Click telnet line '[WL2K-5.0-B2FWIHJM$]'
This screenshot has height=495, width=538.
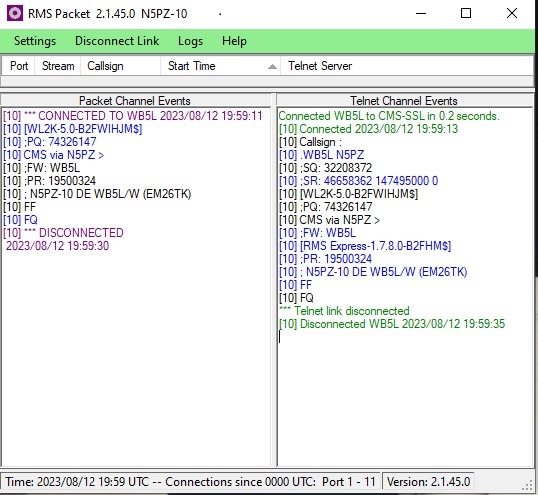(348, 194)
